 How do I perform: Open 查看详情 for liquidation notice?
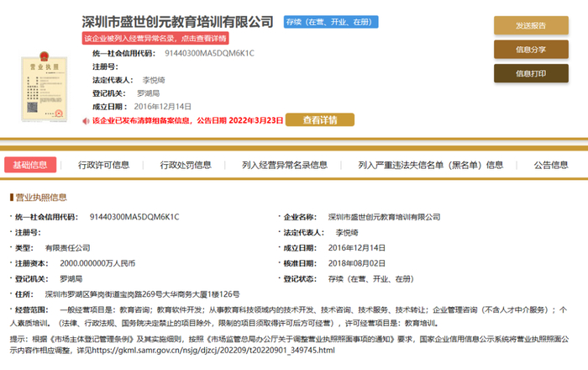320,120
